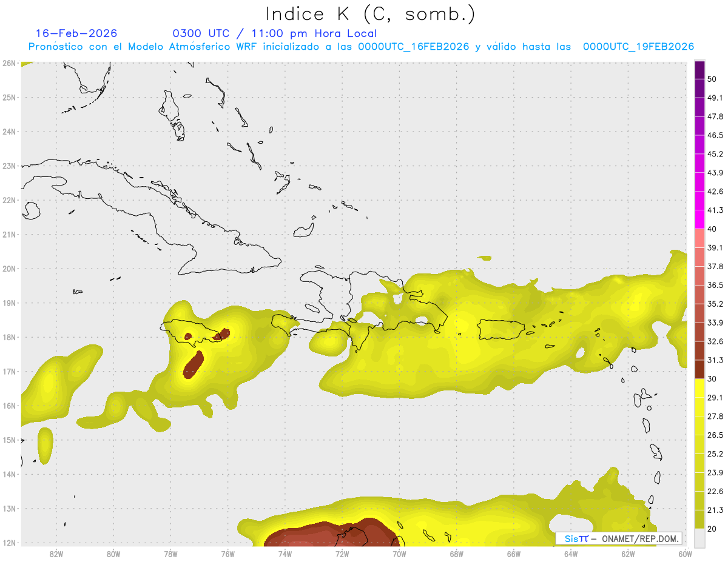728x562 pixels.
Task: Click the colorbar value '29.1'
Action: [714, 397]
